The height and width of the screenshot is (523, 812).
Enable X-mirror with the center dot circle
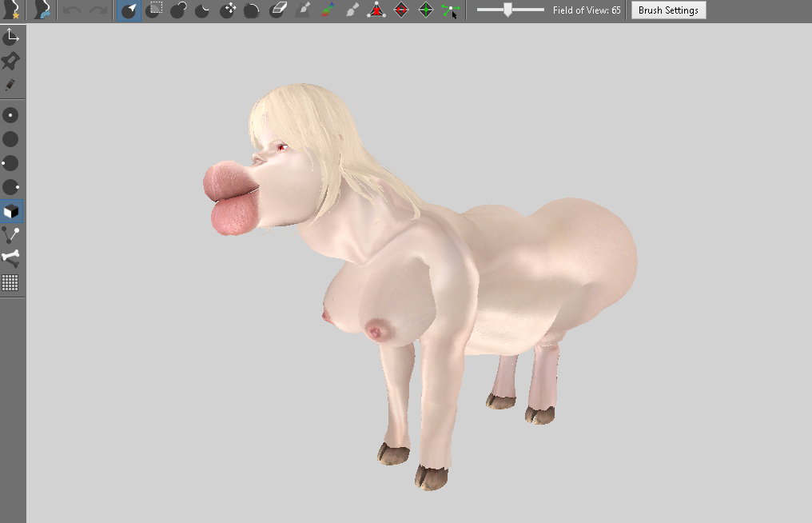click(x=11, y=115)
